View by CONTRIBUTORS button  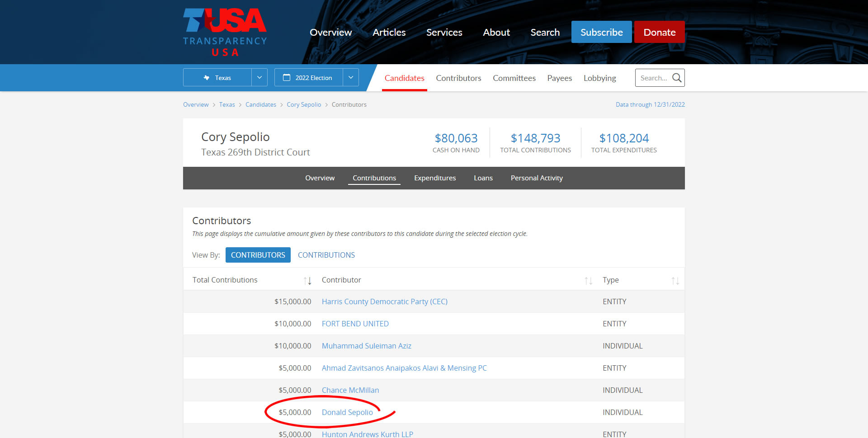[258, 255]
